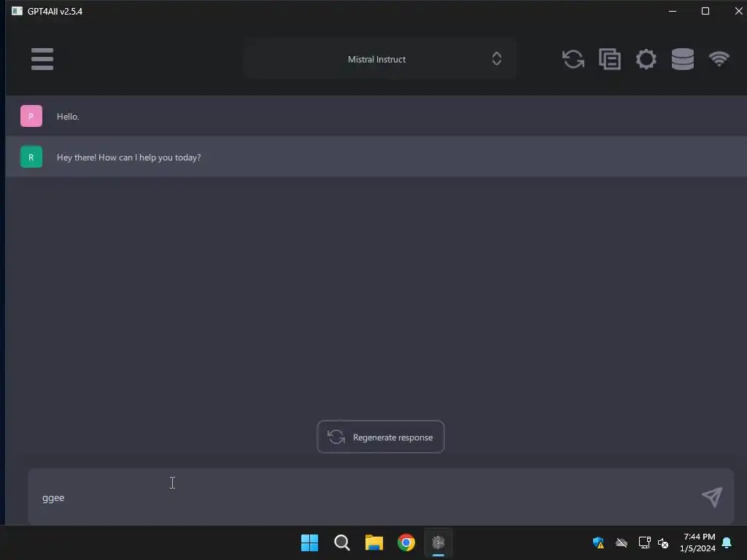This screenshot has width=747, height=560.
Task: Open the Mistral Instruct model dropdown
Action: [379, 59]
